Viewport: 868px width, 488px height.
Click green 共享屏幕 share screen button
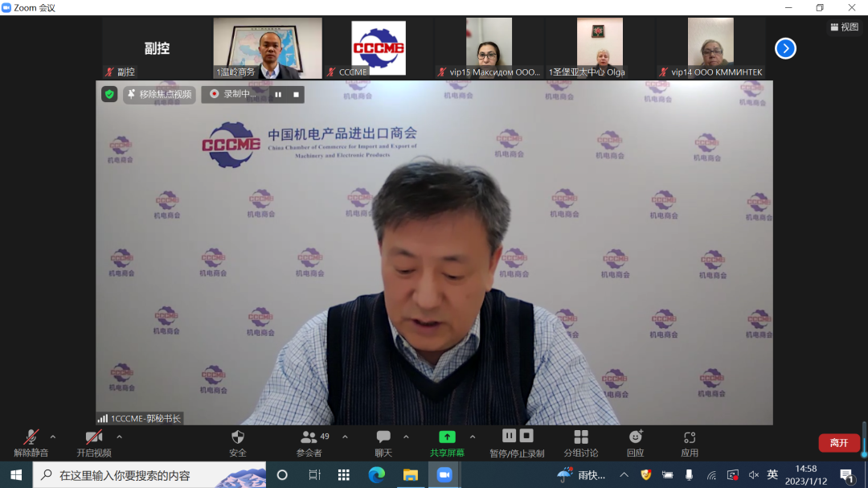[x=447, y=444]
